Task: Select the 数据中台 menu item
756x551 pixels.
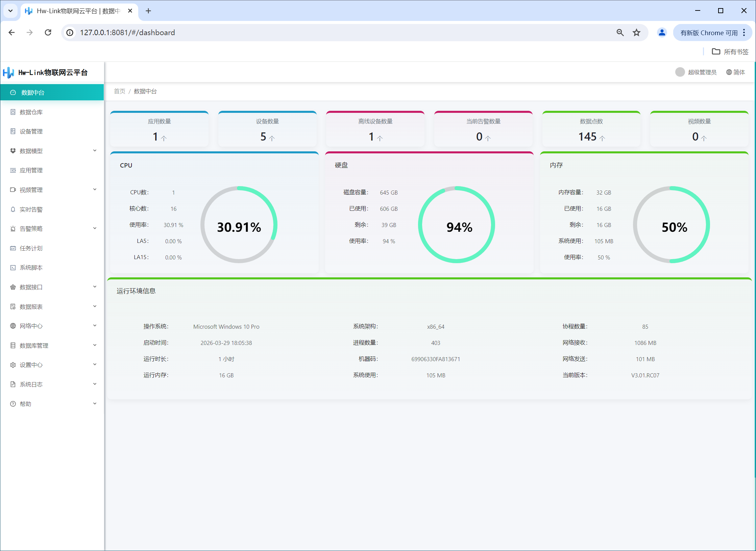Action: pyautogui.click(x=33, y=93)
